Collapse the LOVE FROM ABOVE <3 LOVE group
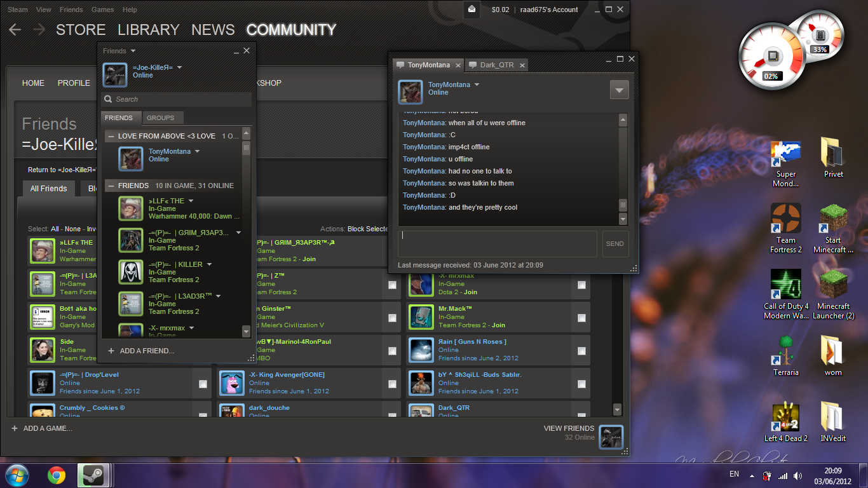 111,136
